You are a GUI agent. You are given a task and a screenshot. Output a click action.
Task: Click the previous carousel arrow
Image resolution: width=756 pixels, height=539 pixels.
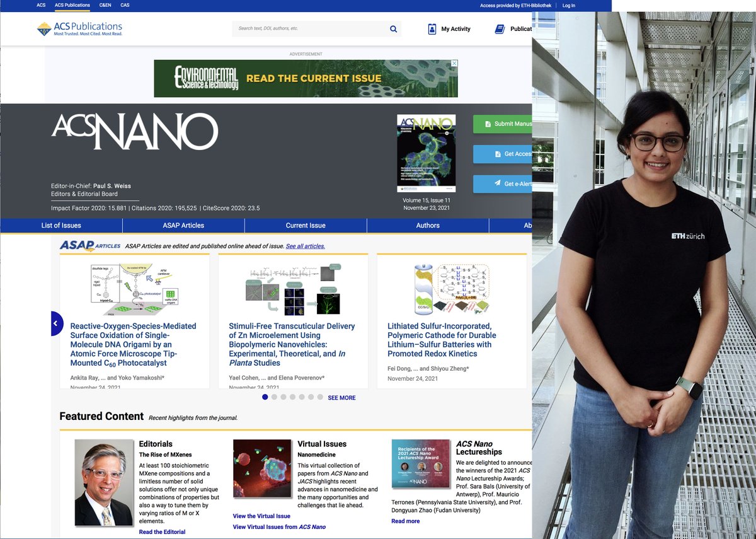[x=55, y=323]
